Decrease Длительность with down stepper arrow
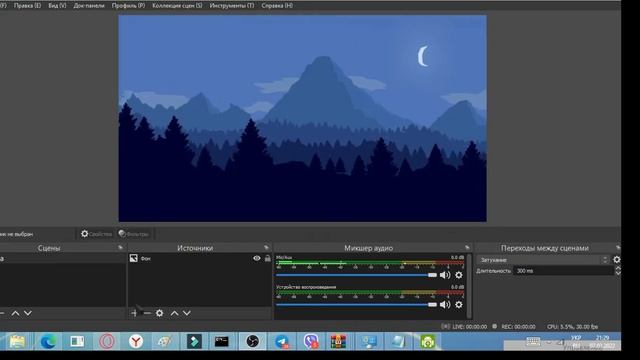This screenshot has width=640, height=360. [x=618, y=273]
